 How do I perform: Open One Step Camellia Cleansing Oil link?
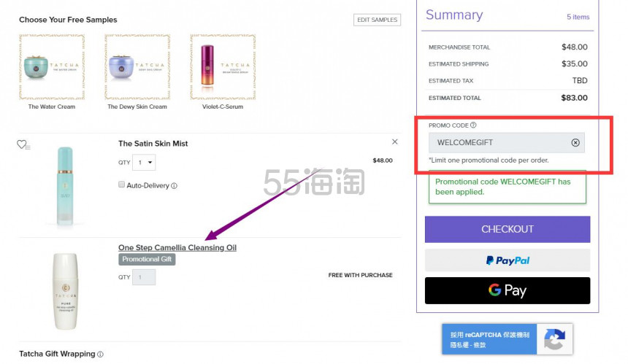(x=177, y=247)
